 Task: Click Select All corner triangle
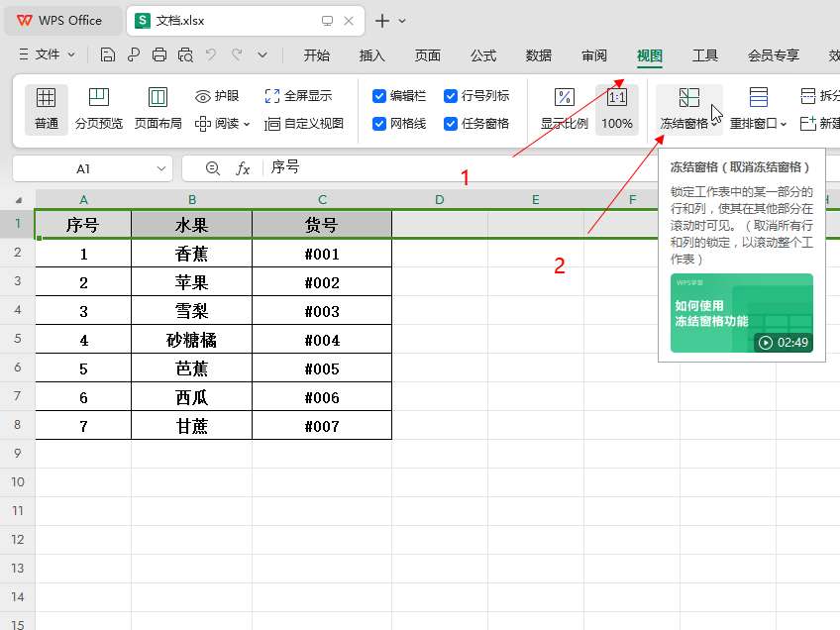coord(18,200)
